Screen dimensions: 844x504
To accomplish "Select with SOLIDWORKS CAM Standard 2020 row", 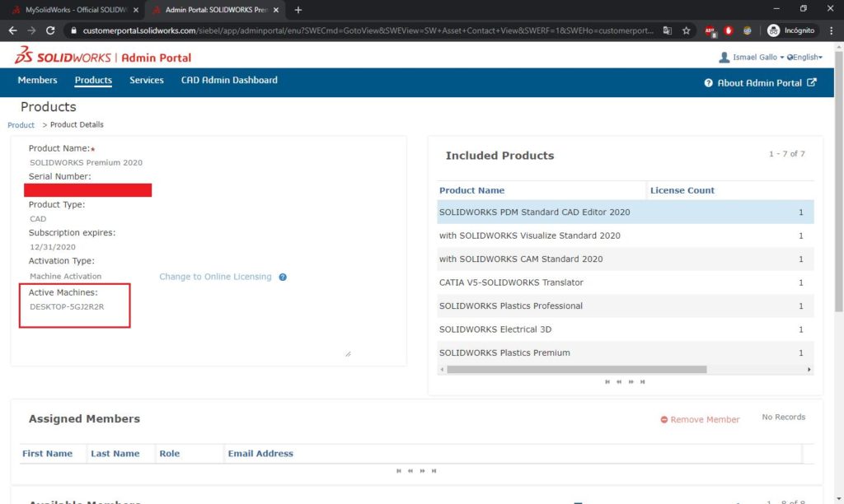I will coord(626,259).
